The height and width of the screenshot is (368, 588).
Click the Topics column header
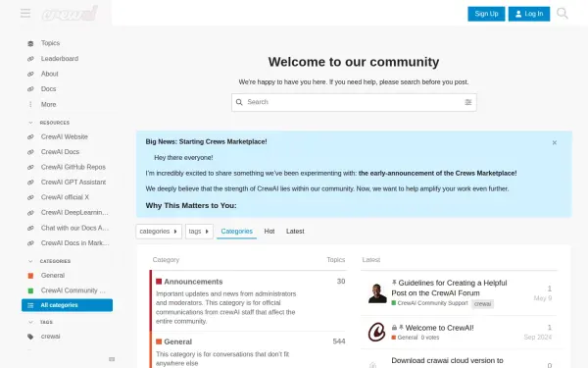[335, 260]
